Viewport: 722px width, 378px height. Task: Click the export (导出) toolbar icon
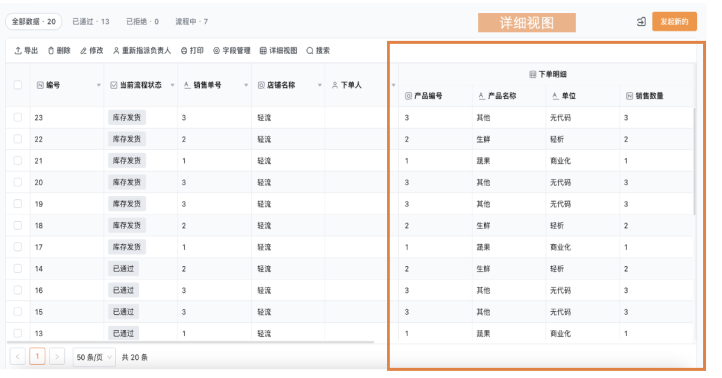(18, 51)
